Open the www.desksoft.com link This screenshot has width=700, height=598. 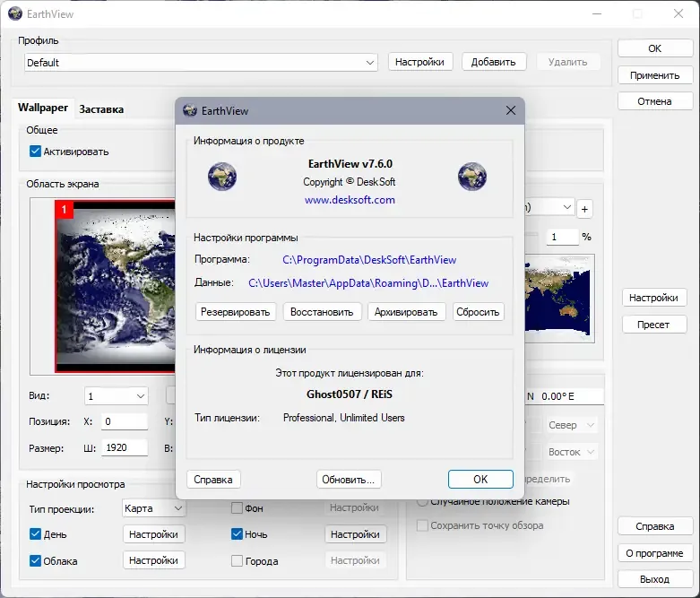coord(350,200)
